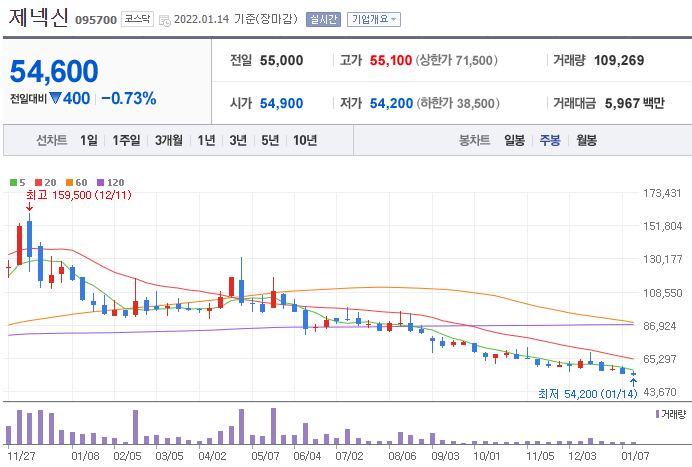Click the orange 60-period moving average swatch

click(69, 182)
